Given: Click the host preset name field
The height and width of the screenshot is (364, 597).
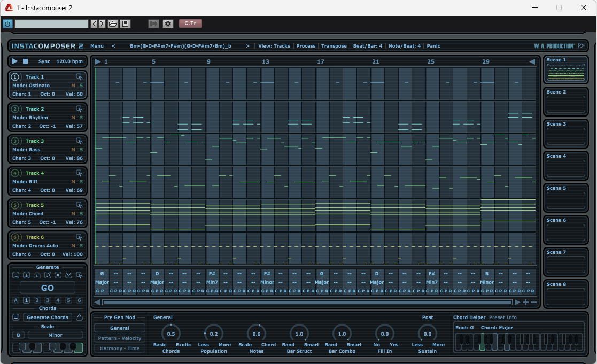Looking at the screenshot, I should tap(51, 24).
